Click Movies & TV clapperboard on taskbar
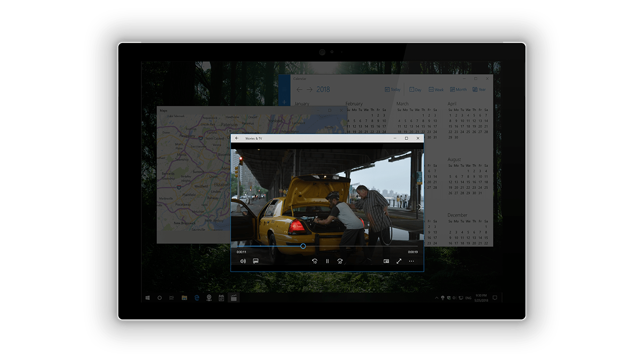 pos(233,298)
